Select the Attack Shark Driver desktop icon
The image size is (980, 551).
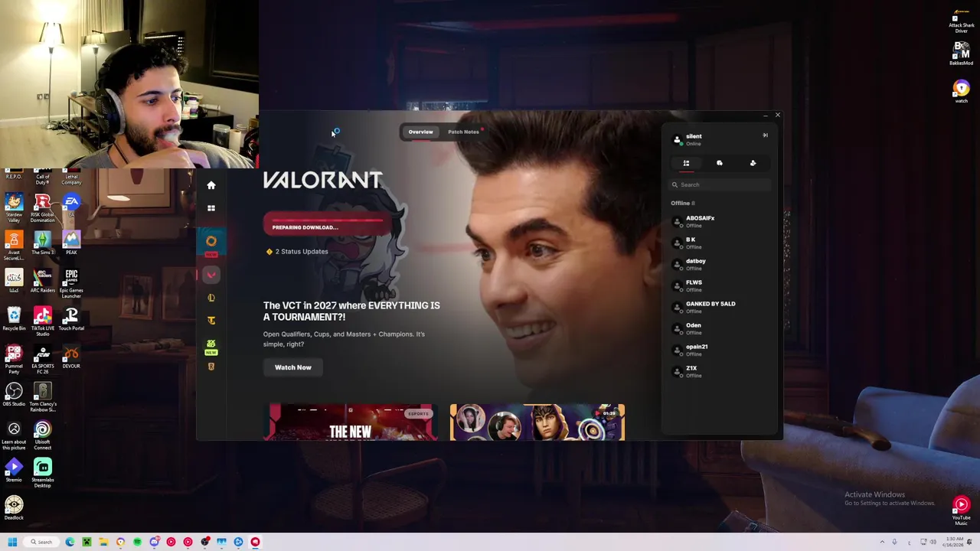click(x=962, y=22)
